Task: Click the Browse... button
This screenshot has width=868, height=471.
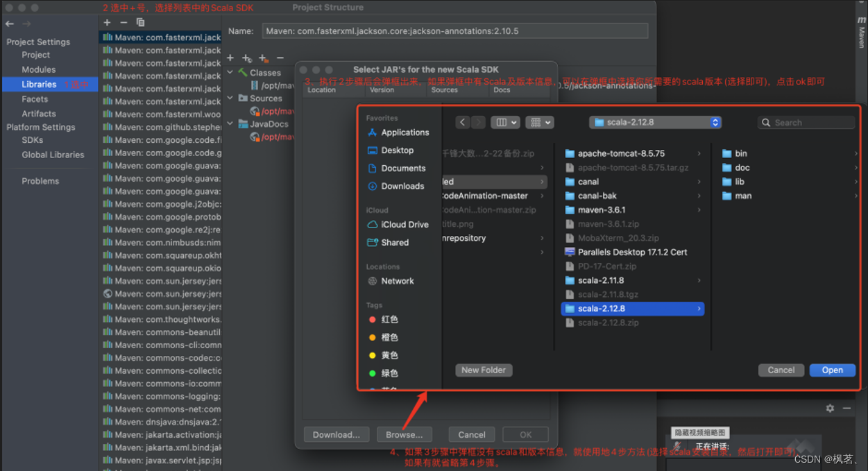Action: pyautogui.click(x=405, y=435)
